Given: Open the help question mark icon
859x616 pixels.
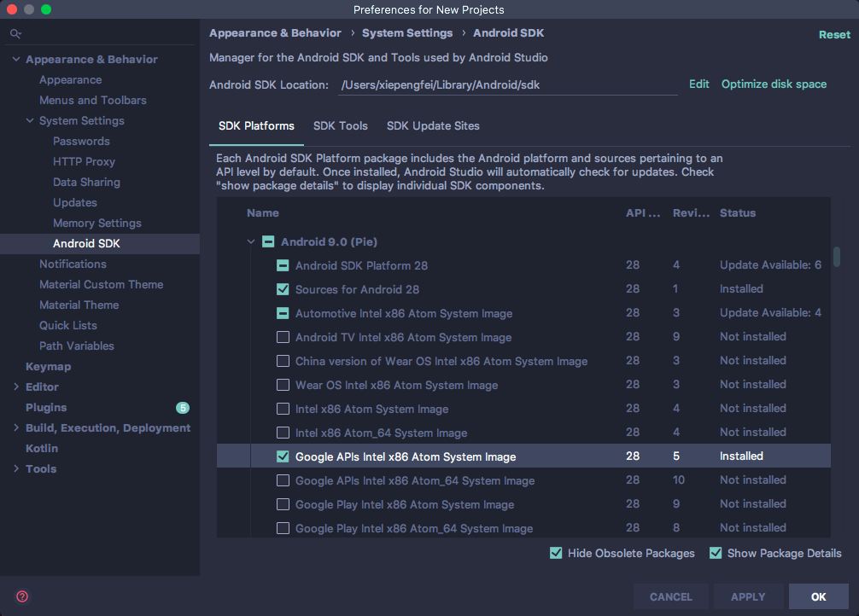Looking at the screenshot, I should click(x=22, y=596).
